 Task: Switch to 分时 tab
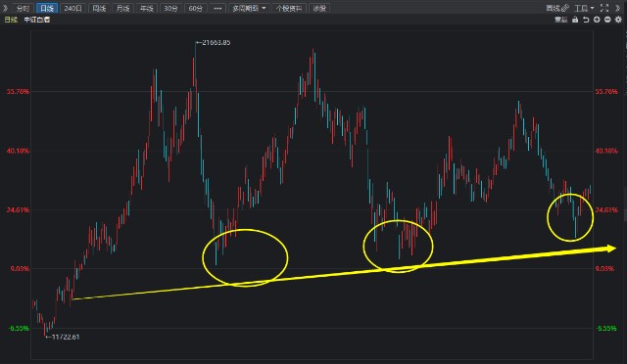tap(24, 8)
